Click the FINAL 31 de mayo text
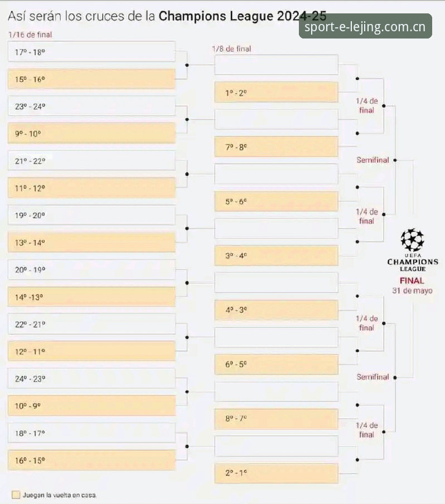This screenshot has height=504, width=445. 412,285
